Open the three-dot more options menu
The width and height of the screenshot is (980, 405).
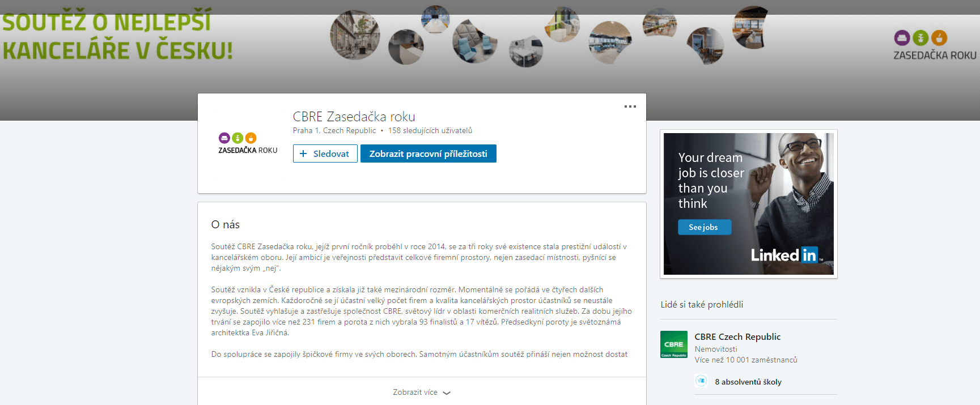[630, 106]
